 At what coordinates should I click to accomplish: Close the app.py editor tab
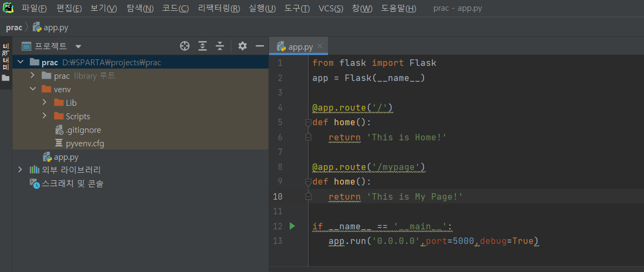(320, 46)
